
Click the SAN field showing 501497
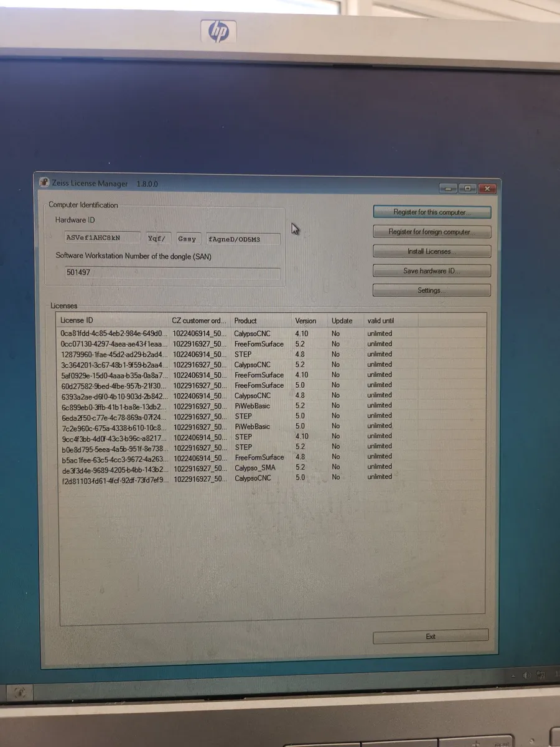pos(172,273)
